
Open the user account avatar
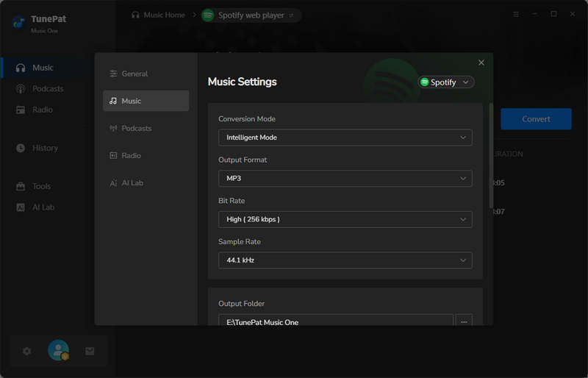point(58,350)
